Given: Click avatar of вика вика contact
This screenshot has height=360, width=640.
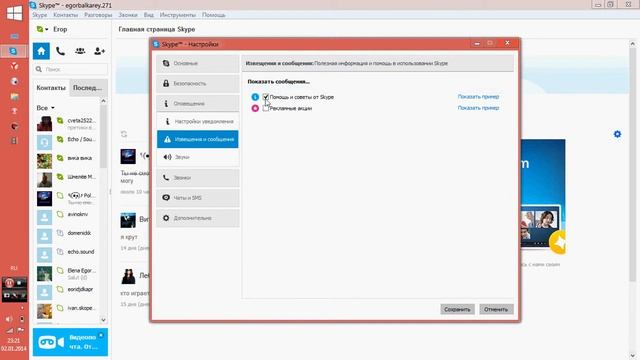Looking at the screenshot, I should click(x=44, y=161).
